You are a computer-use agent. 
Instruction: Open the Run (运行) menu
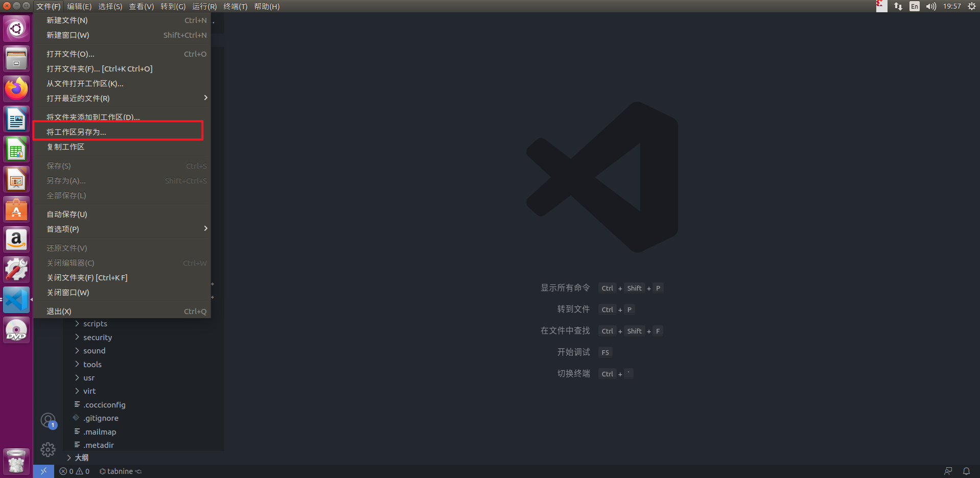pos(204,6)
